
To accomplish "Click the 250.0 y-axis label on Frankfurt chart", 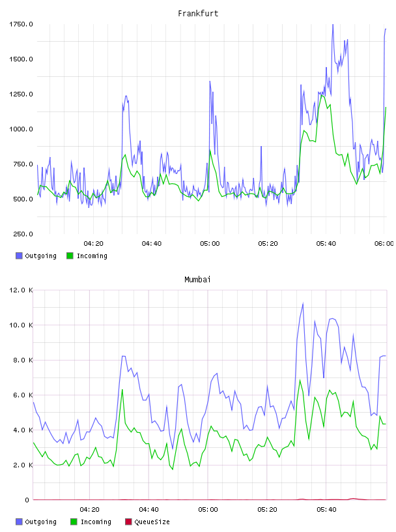I will pos(23,234).
